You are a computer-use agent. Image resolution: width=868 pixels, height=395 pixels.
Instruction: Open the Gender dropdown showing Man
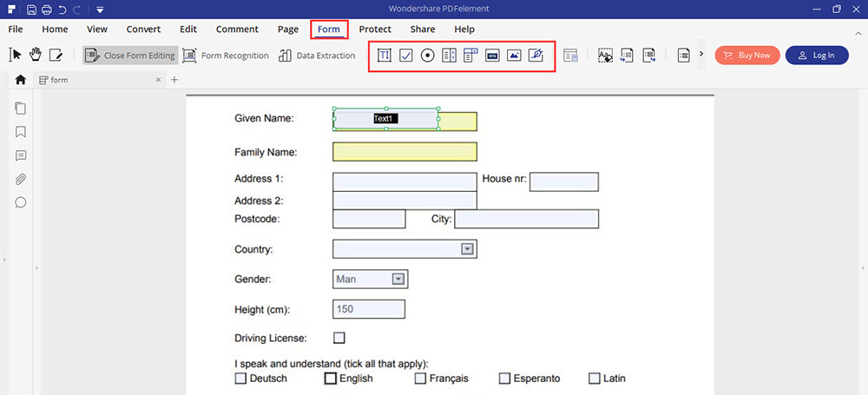398,280
